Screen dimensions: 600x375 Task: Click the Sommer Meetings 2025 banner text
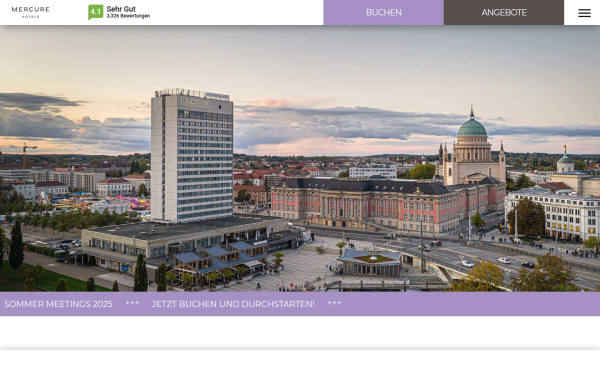58,304
